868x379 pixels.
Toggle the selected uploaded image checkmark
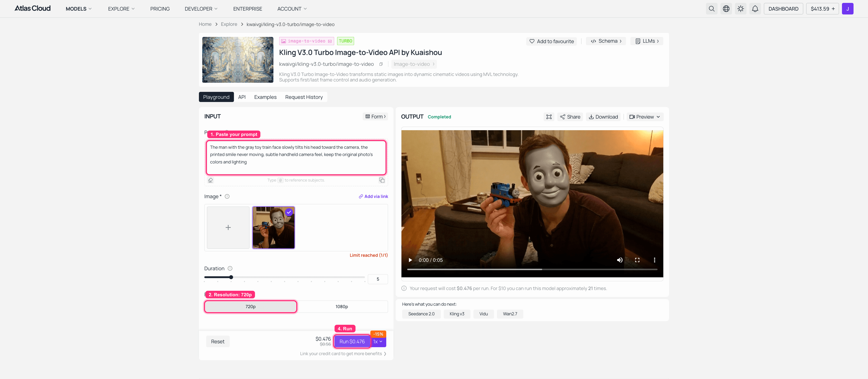point(289,212)
